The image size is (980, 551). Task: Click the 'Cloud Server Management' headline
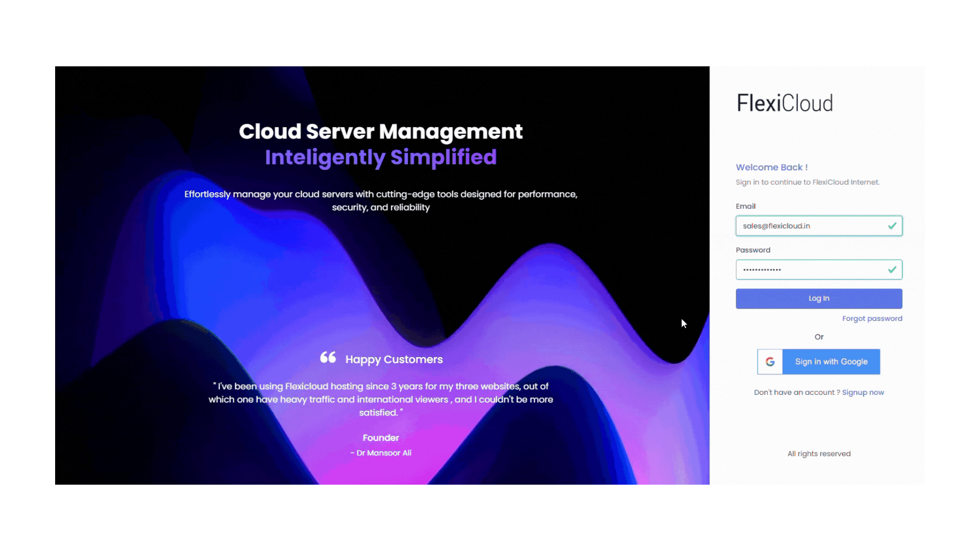click(x=381, y=132)
